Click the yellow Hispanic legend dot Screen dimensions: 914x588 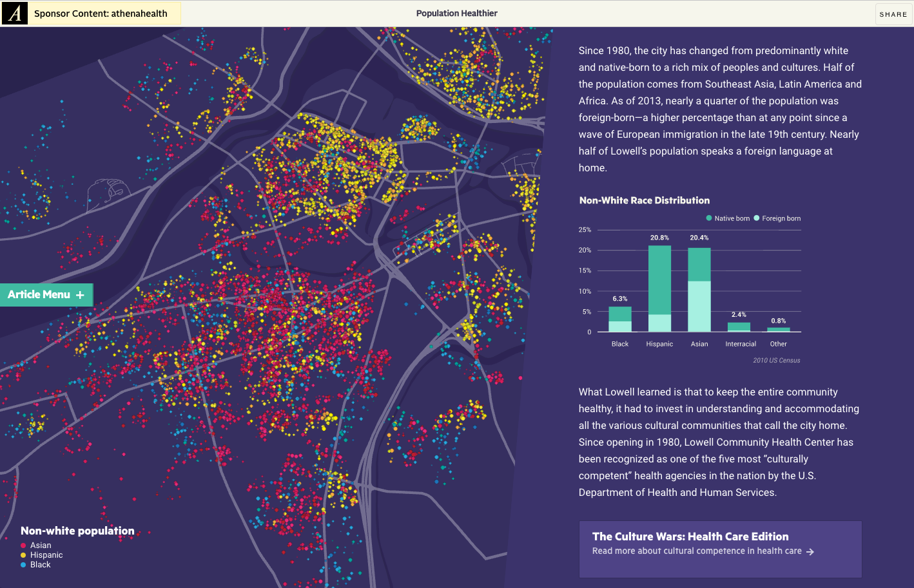(23, 555)
